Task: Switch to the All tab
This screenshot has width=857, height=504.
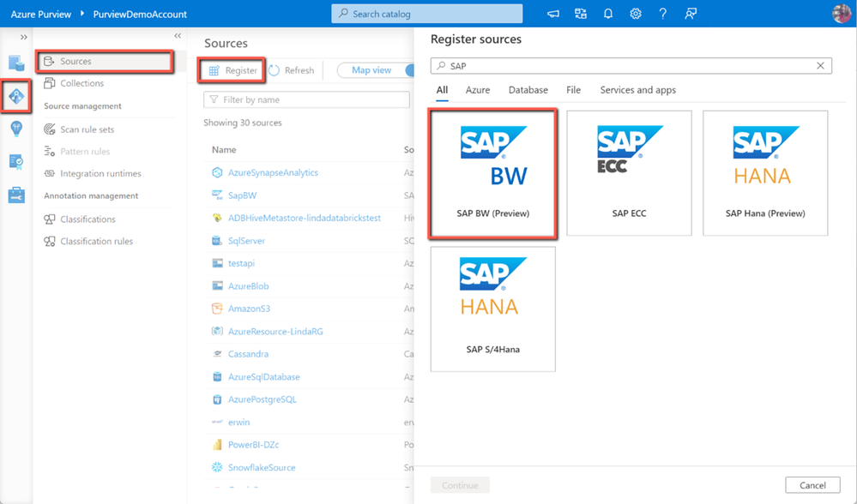Action: [x=442, y=90]
